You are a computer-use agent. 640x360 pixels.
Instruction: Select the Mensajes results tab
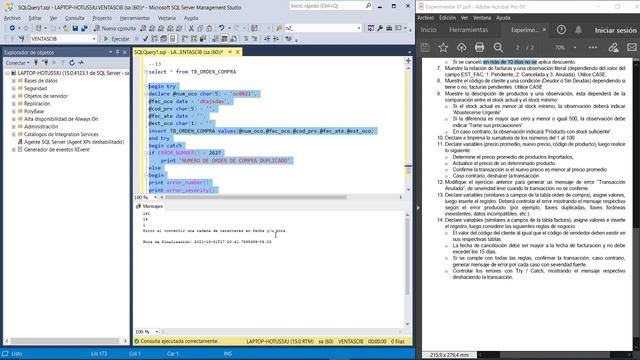(150, 207)
